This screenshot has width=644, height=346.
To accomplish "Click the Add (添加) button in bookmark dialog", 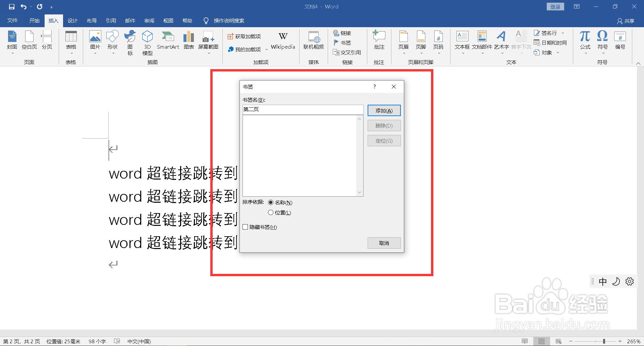I will coord(384,110).
